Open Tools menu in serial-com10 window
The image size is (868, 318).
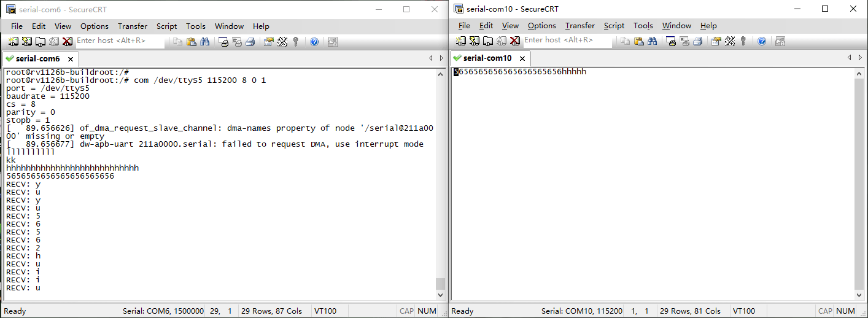643,26
